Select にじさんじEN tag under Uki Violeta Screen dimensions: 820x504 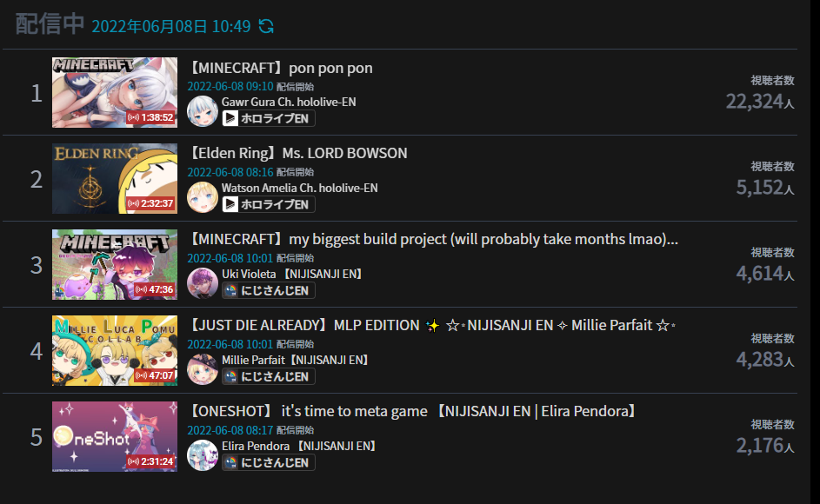[x=269, y=290]
